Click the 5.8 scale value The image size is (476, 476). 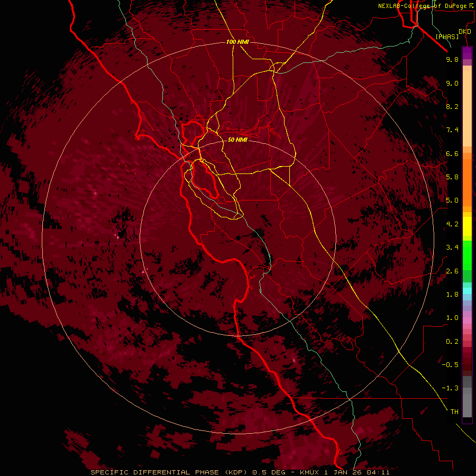(452, 177)
